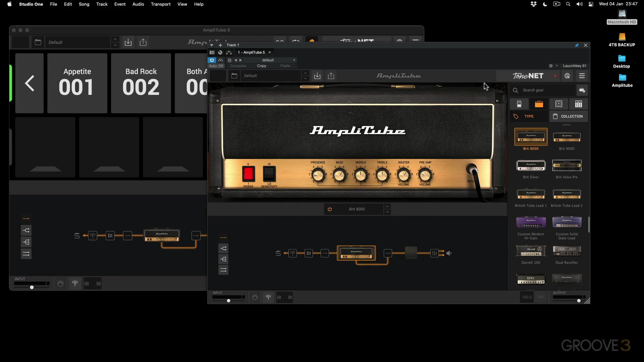Select the cabinet speaker gear category
The width and height of the screenshot is (644, 362).
pyautogui.click(x=559, y=104)
